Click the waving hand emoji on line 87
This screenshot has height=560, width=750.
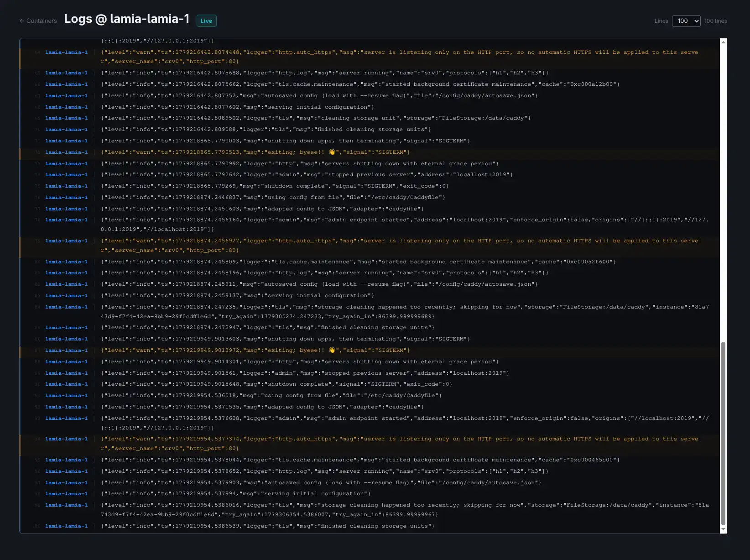pyautogui.click(x=332, y=350)
